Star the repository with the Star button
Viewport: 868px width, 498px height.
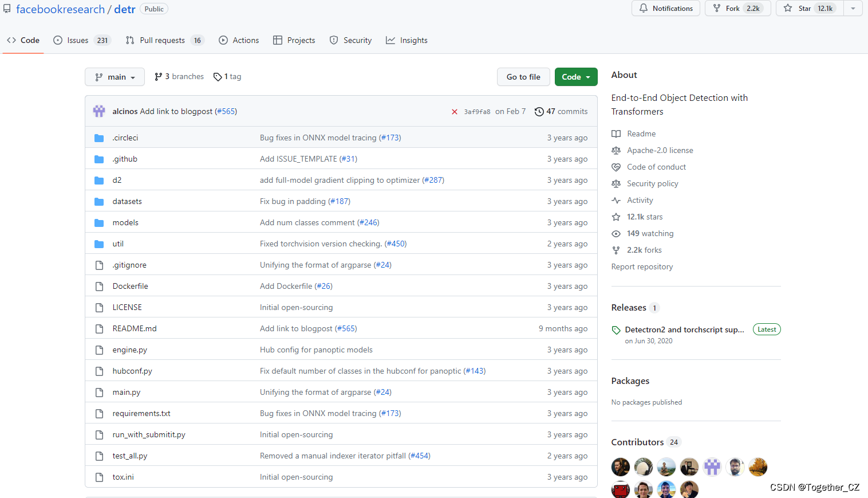[810, 8]
